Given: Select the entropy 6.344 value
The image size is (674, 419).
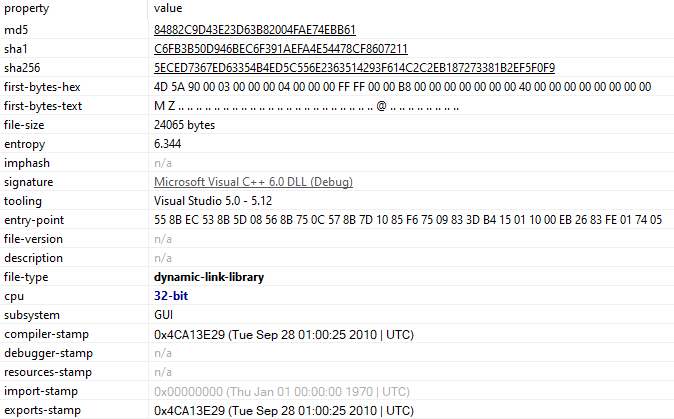Looking at the screenshot, I should coord(167,144).
